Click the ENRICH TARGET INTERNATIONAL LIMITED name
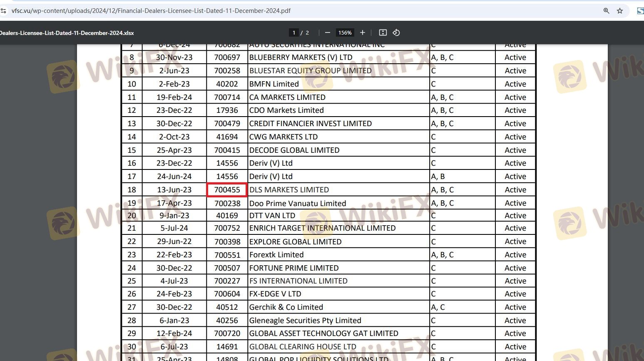Image resolution: width=644 pixels, height=361 pixels. click(x=322, y=228)
